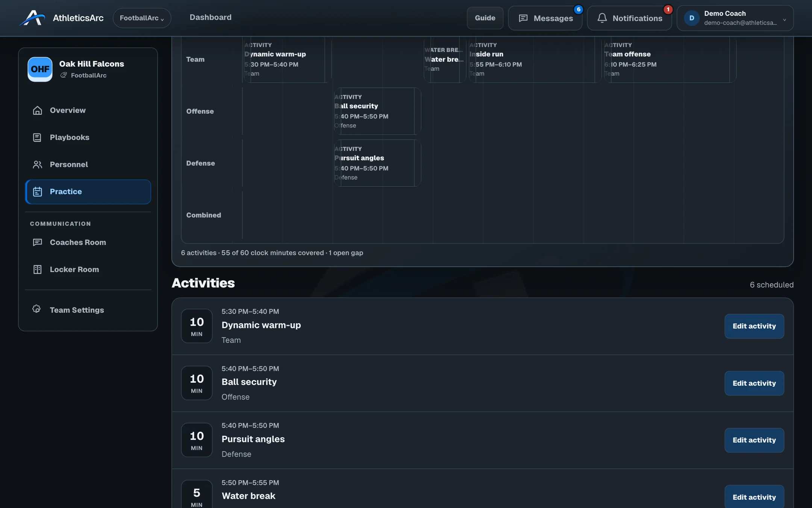
Task: Click the Team Settings gear icon
Action: pyautogui.click(x=36, y=309)
